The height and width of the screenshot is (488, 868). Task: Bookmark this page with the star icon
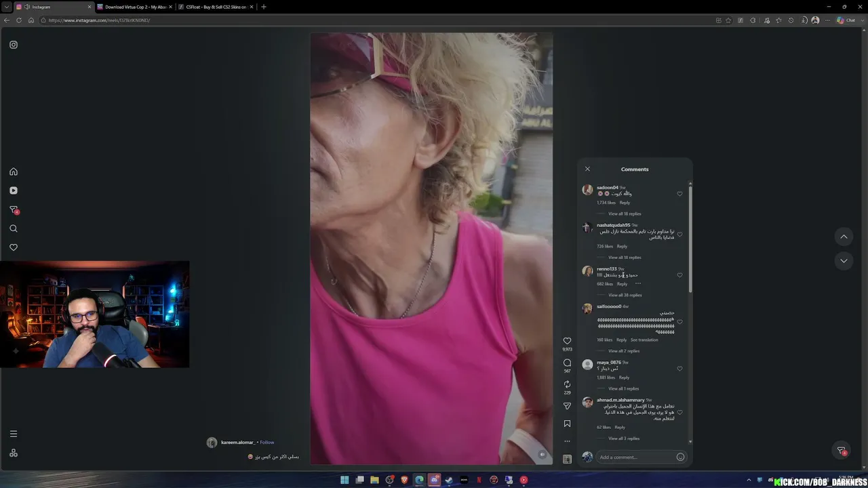pos(729,20)
